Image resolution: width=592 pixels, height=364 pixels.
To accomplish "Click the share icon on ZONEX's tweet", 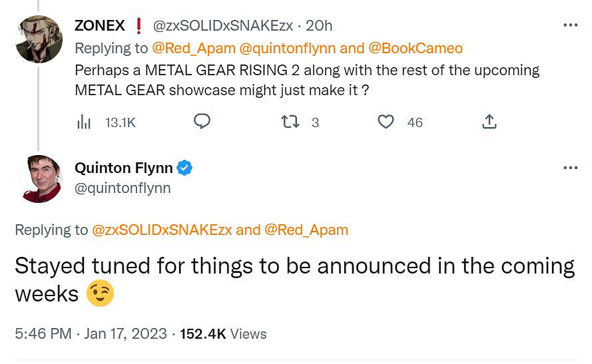I will point(488,122).
